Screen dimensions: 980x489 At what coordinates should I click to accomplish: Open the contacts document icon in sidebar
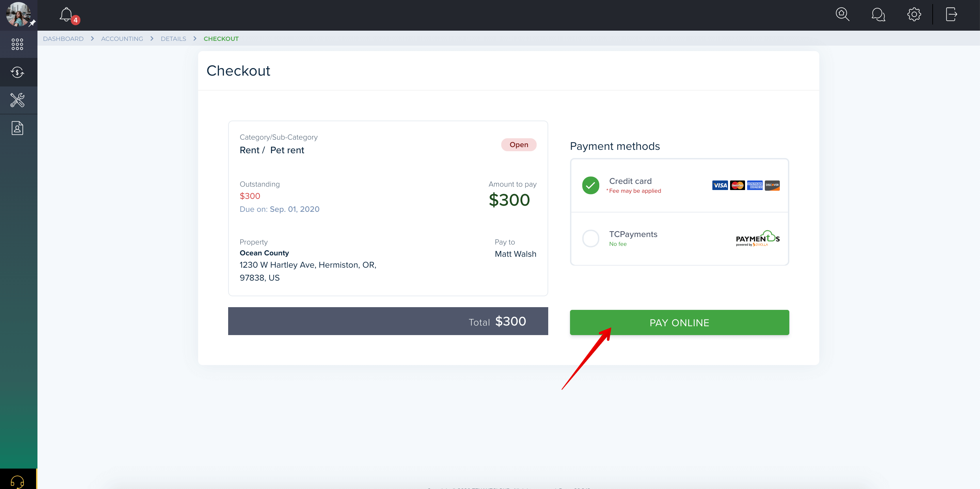(x=17, y=128)
